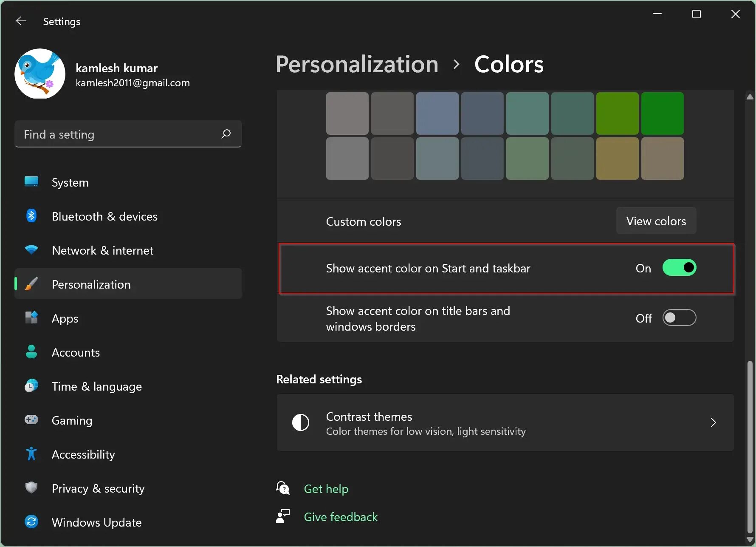Click the Gaming controller icon
Viewport: 756px width, 547px height.
click(x=31, y=420)
